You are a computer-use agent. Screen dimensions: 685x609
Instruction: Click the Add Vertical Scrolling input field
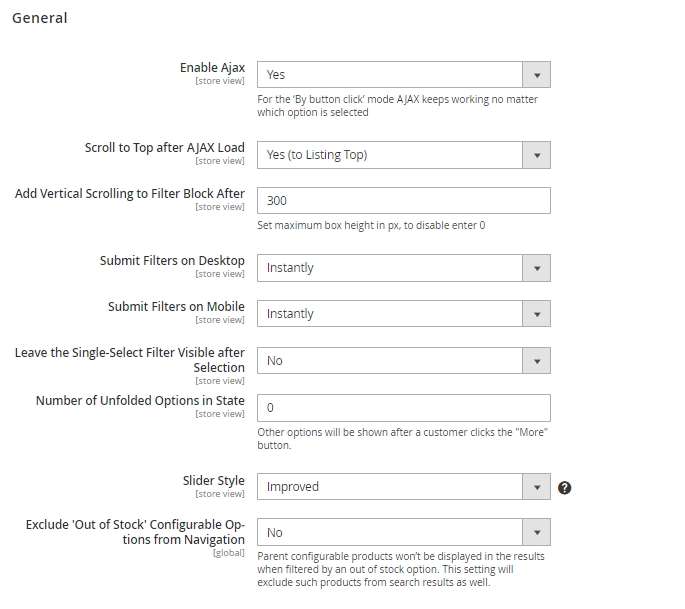click(x=404, y=201)
